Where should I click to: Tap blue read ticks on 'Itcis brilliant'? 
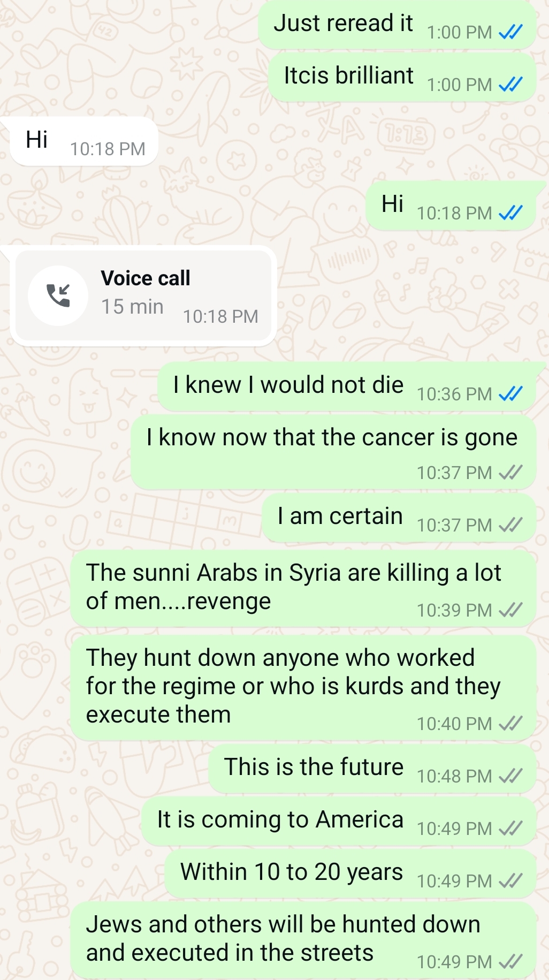pos(510,85)
